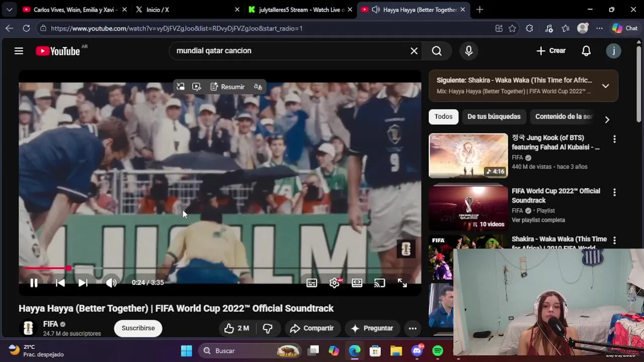Image resolution: width=644 pixels, height=362 pixels.
Task: Click the Crear button
Action: [551, 51]
